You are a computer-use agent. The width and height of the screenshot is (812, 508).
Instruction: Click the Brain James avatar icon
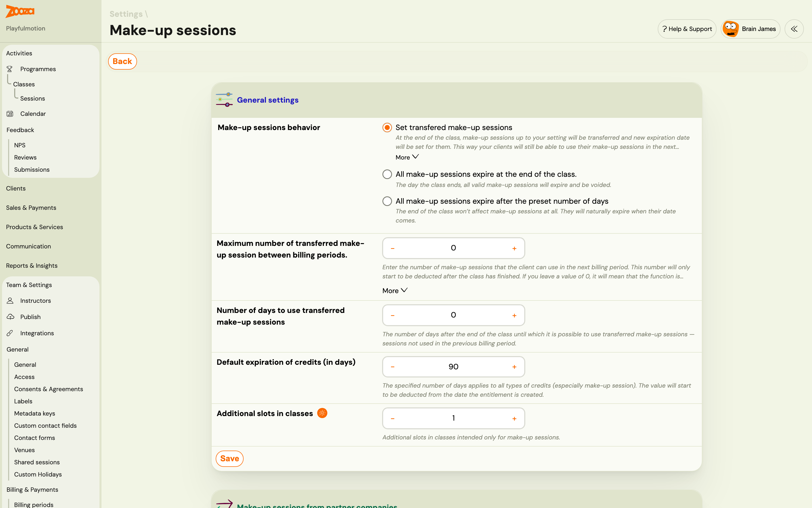coord(731,29)
